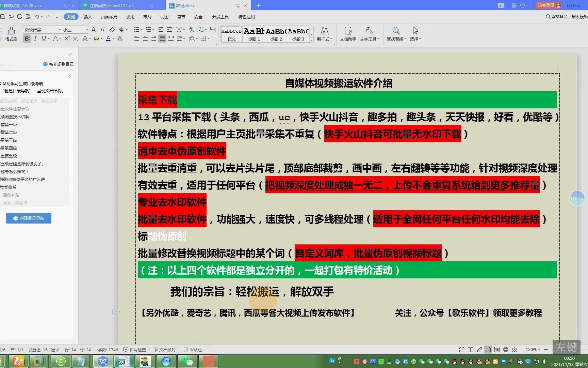Open phonetic guide (wén) tool
This screenshot has width=588, height=368.
click(x=121, y=30)
